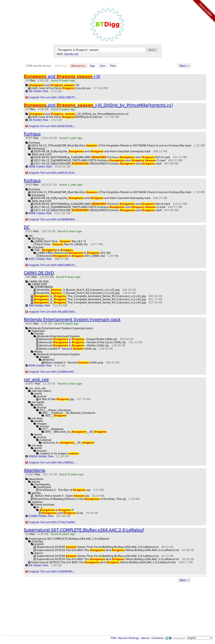
Task: Order results by Files
Action: coord(113,66)
